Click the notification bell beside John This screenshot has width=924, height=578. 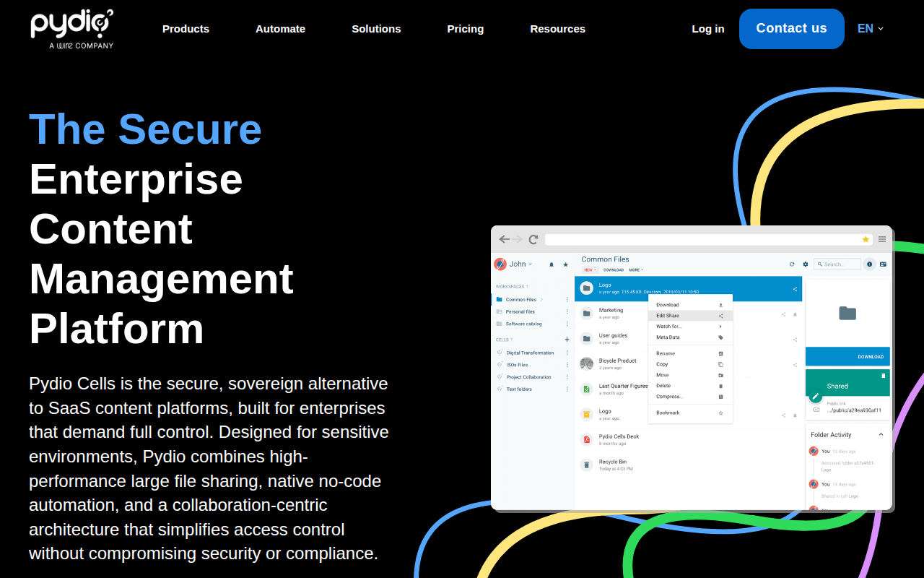tap(552, 264)
